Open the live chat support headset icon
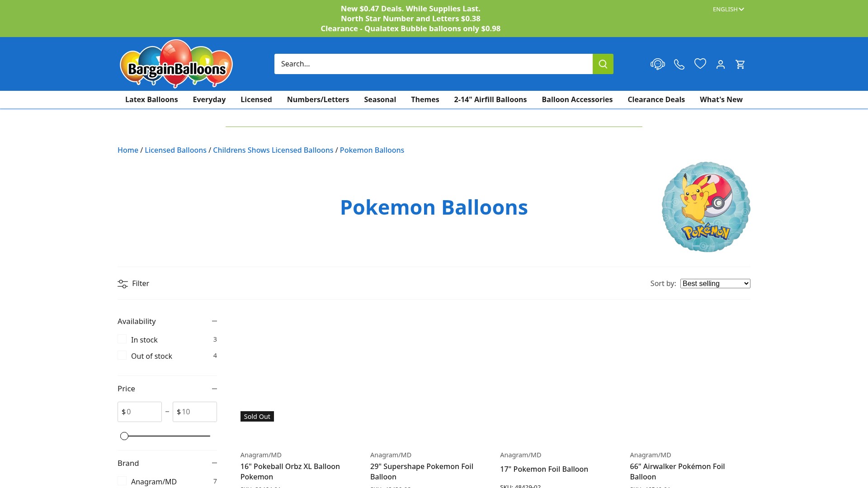 (657, 64)
